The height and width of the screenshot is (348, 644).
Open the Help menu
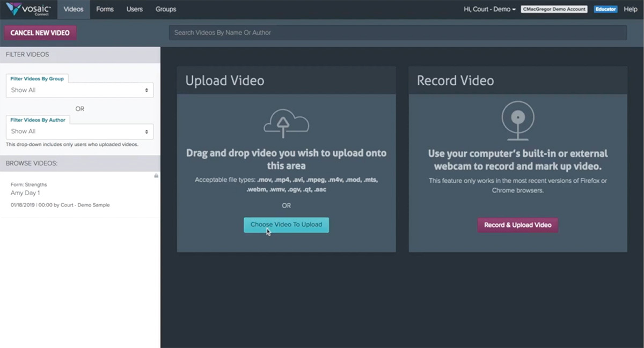[x=630, y=9]
